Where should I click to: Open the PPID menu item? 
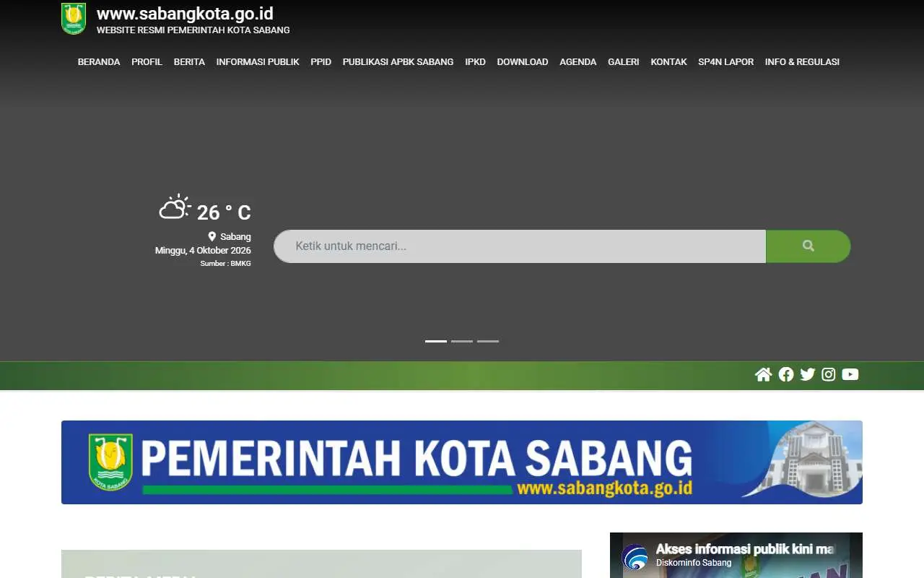tap(321, 62)
